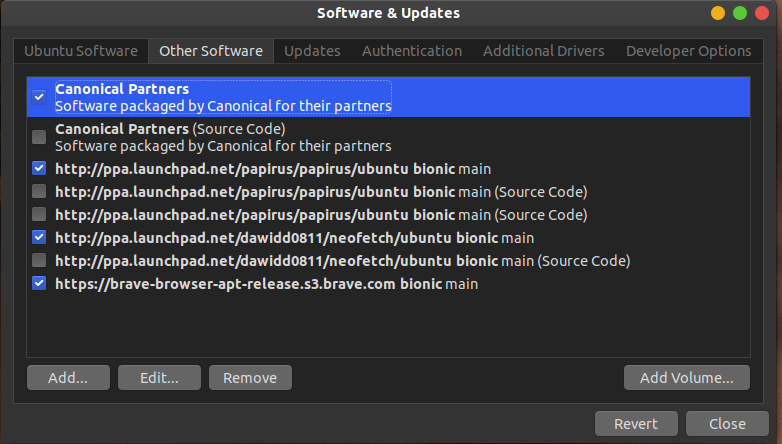Switch to the Ubuntu Software tab
The width and height of the screenshot is (782, 444).
point(81,51)
